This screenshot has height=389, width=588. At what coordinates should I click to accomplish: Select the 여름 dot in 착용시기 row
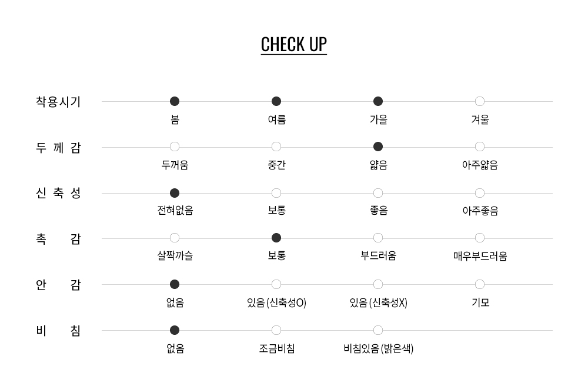[x=276, y=101]
